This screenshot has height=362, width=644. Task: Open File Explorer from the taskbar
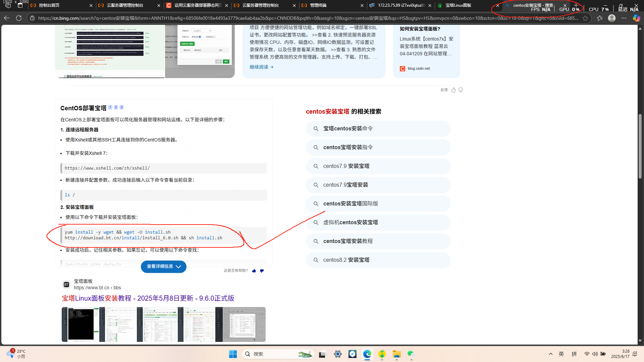(x=397, y=354)
